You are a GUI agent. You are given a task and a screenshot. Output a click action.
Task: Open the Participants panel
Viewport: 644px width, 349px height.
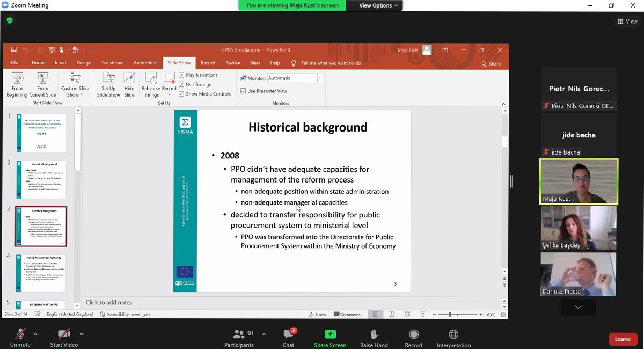tap(239, 338)
